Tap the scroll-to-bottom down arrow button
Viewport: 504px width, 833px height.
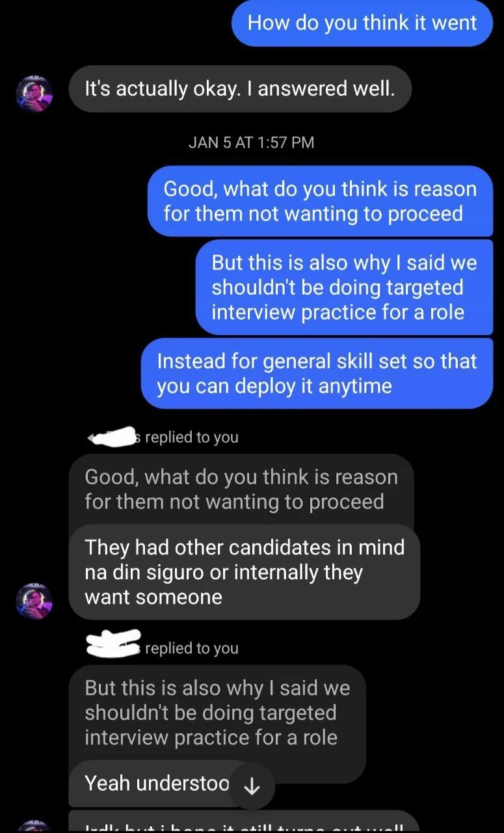click(x=251, y=786)
